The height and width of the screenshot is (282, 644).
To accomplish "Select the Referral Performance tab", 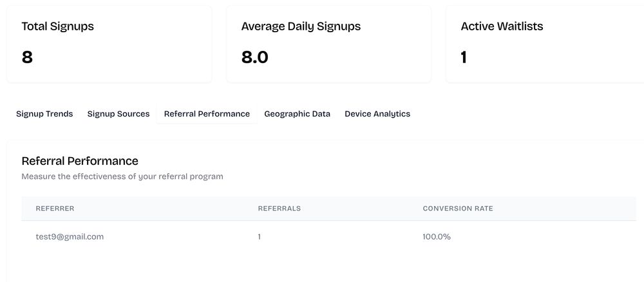I will (x=207, y=114).
